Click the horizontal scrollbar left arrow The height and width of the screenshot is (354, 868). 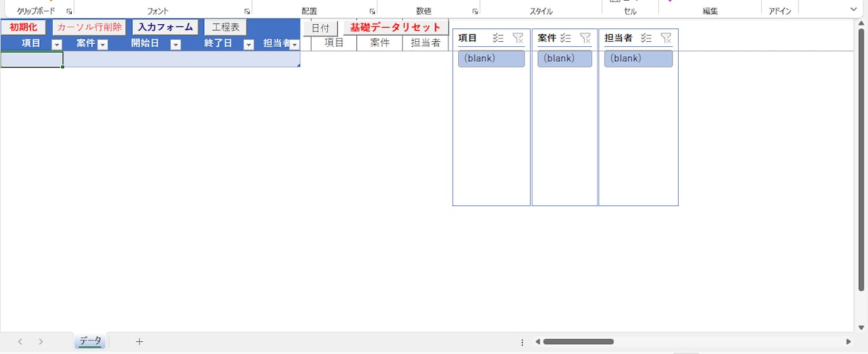pos(538,342)
